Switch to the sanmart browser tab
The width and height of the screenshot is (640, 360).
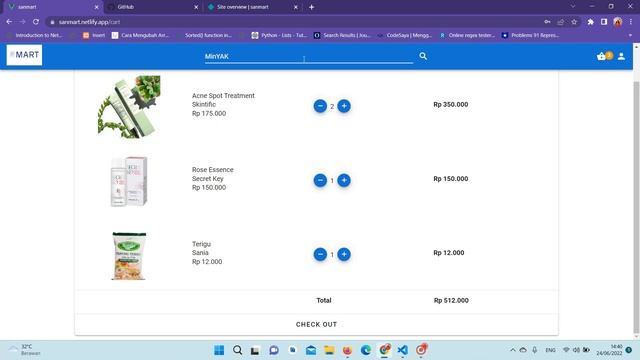tap(52, 7)
